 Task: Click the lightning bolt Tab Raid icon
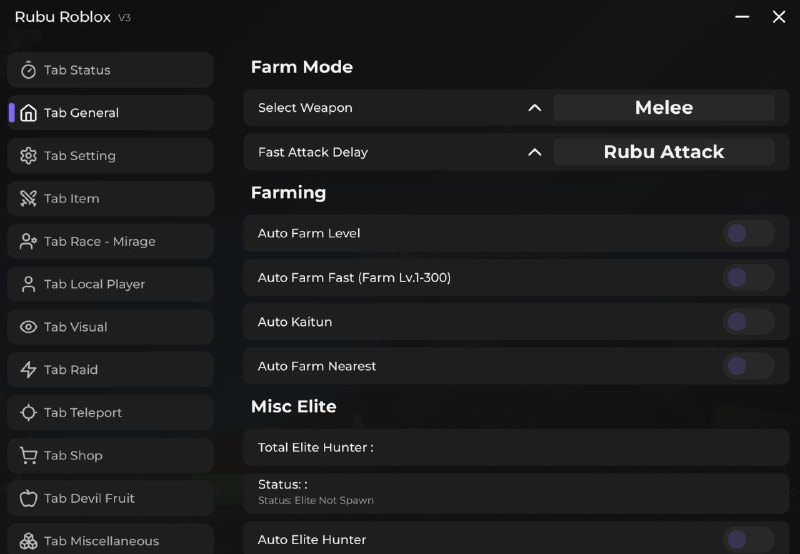tap(28, 370)
